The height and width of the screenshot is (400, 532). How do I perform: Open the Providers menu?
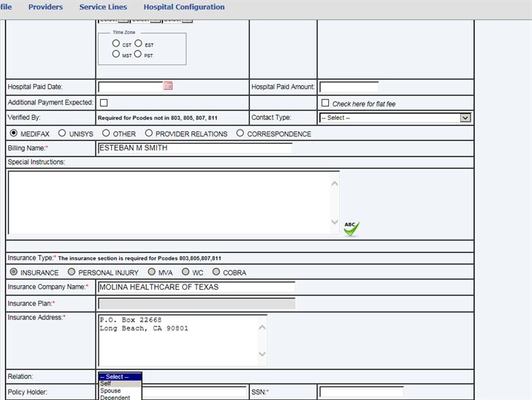tap(45, 7)
